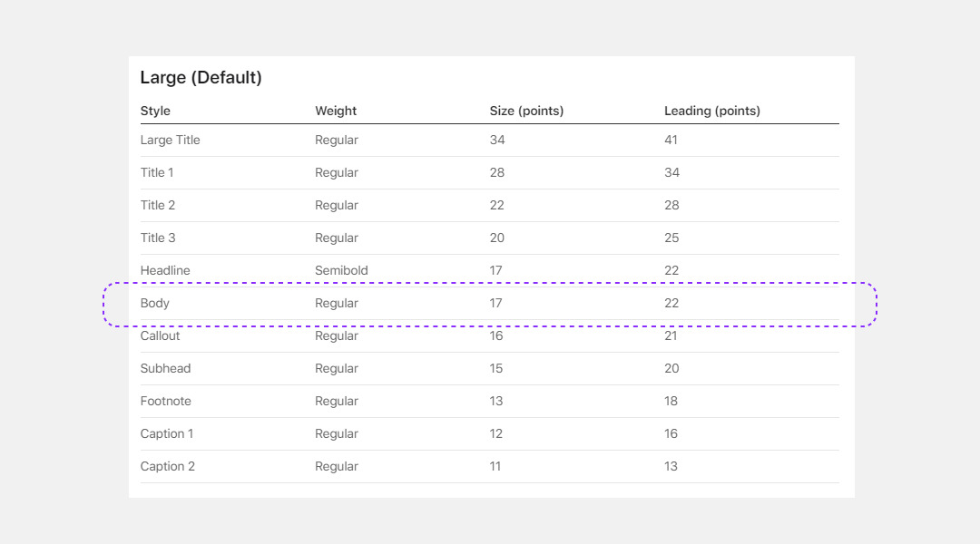Select the Large Title size value 34
980x544 pixels.
[x=497, y=140]
